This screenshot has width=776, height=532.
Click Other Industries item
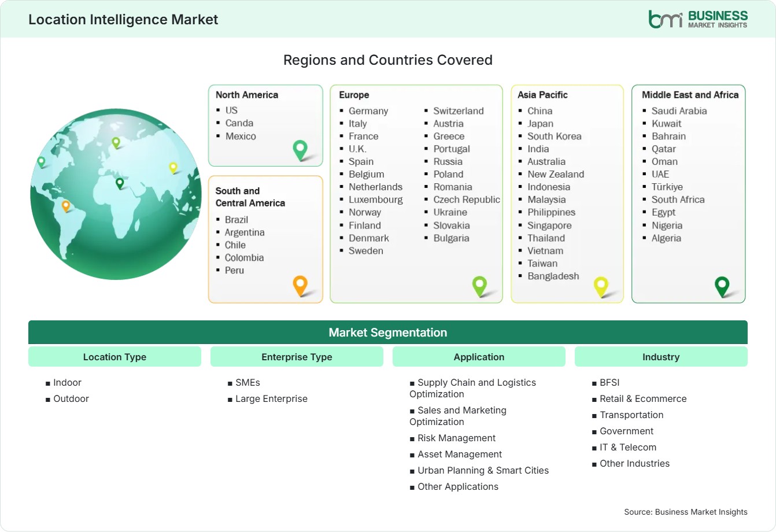coord(634,464)
